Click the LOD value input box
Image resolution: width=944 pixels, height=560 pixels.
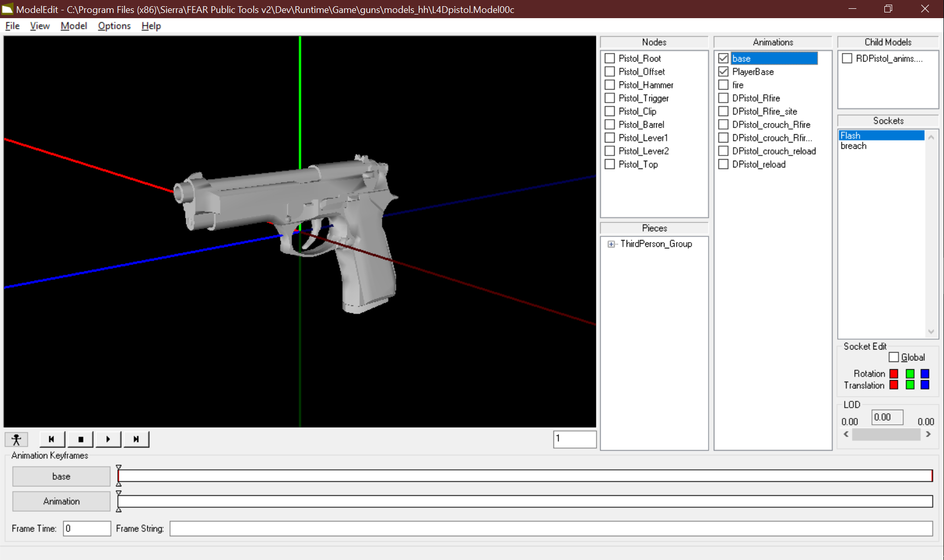(x=887, y=417)
